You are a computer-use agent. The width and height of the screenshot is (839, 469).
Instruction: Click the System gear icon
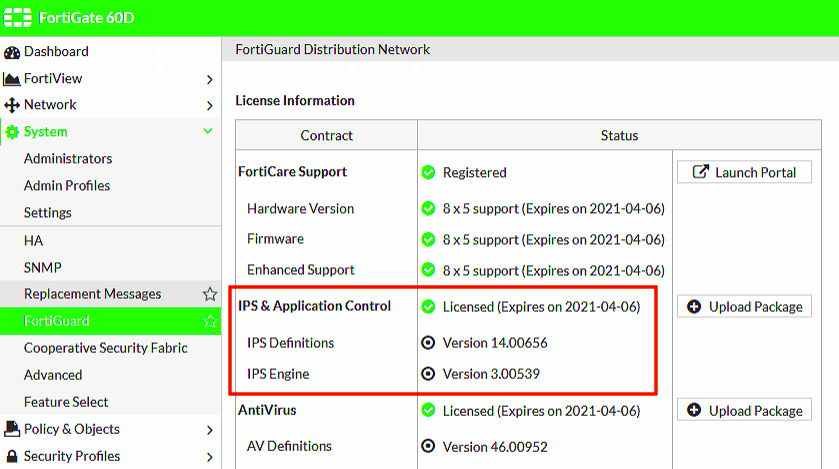tap(12, 132)
